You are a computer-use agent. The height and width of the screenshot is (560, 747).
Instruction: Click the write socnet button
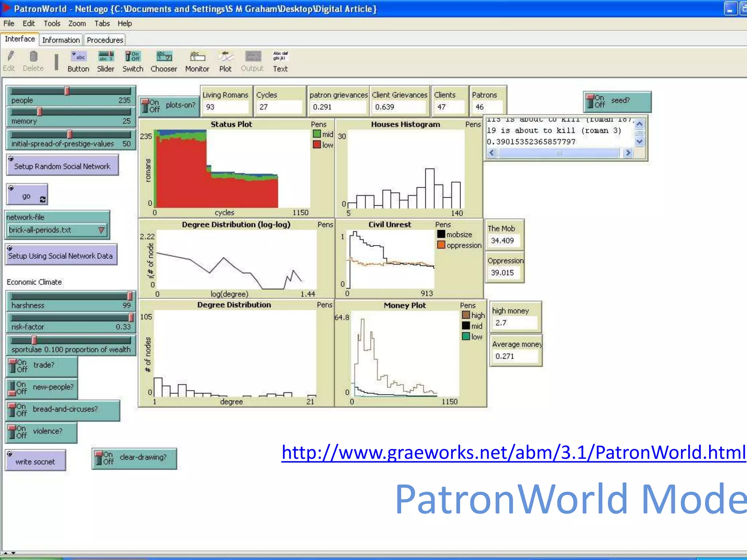(36, 460)
